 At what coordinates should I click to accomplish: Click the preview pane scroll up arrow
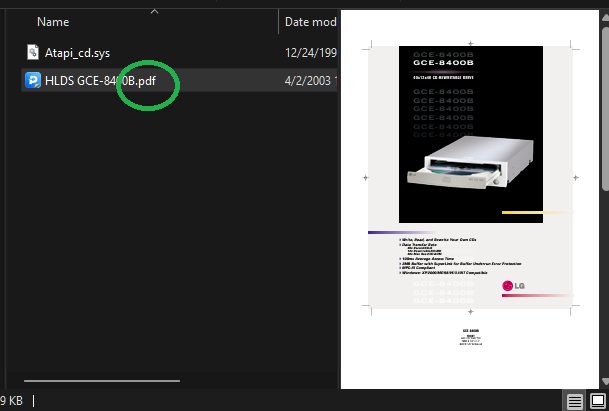tap(605, 17)
